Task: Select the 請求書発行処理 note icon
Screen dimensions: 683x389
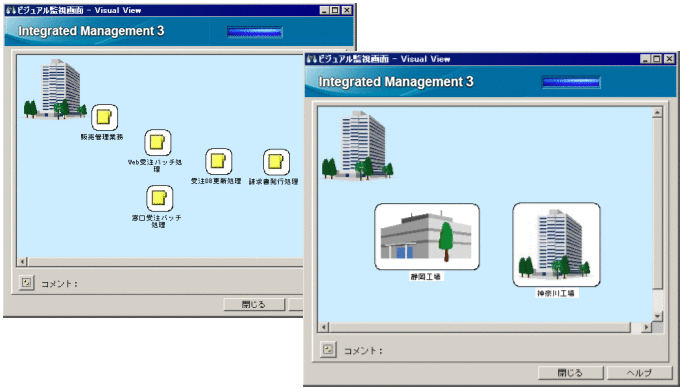Action: (x=276, y=162)
